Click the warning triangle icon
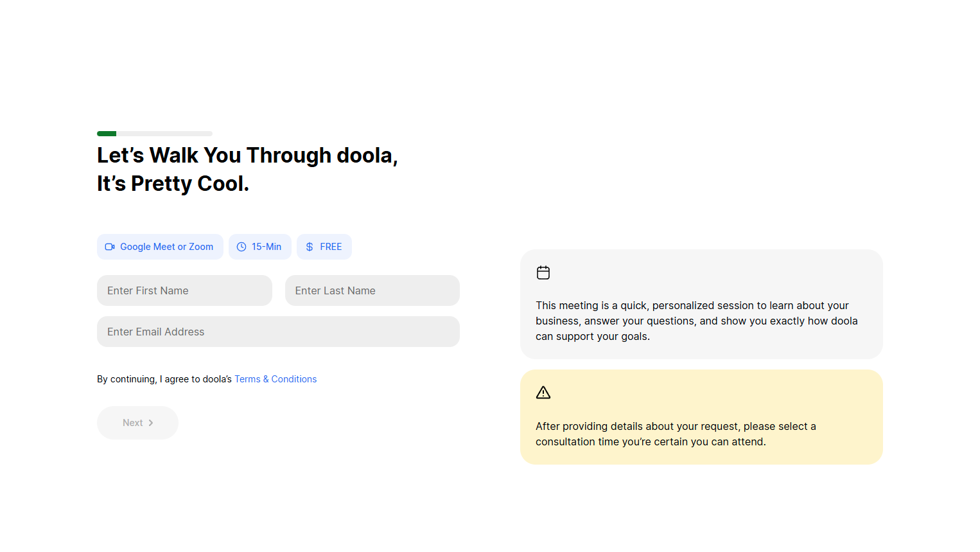 point(543,393)
